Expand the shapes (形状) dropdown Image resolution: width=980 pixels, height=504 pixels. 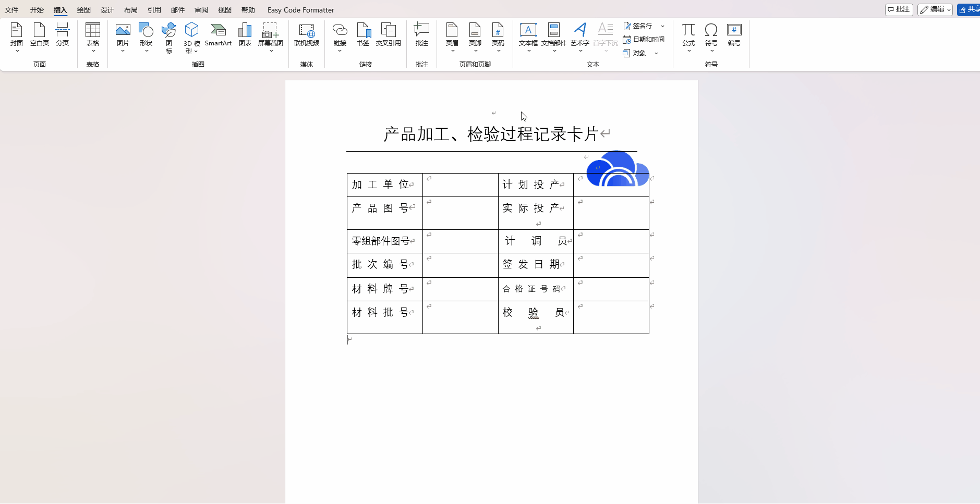(146, 51)
